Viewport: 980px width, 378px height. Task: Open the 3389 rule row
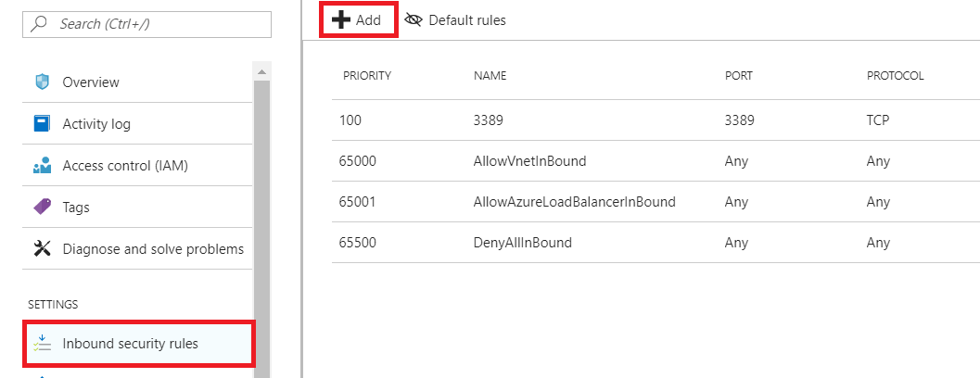tap(488, 120)
